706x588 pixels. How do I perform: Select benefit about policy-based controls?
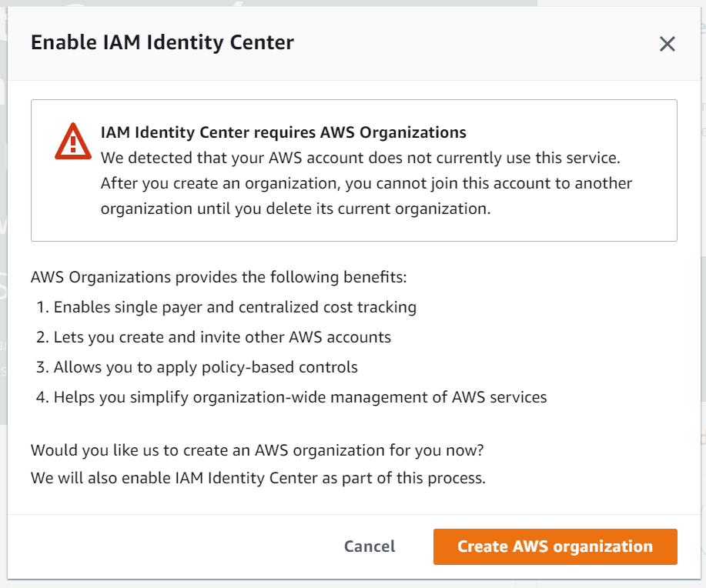[206, 367]
